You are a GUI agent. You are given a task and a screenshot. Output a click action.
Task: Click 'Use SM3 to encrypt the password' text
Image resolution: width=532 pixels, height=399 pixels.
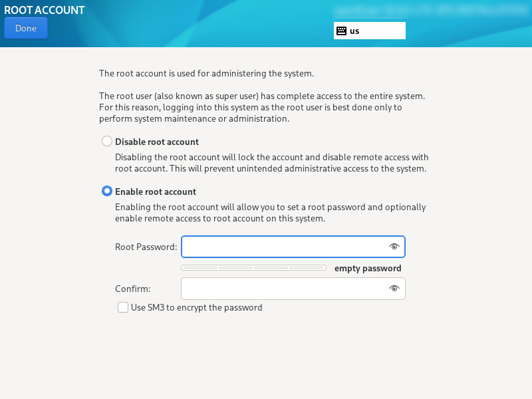[x=196, y=308]
